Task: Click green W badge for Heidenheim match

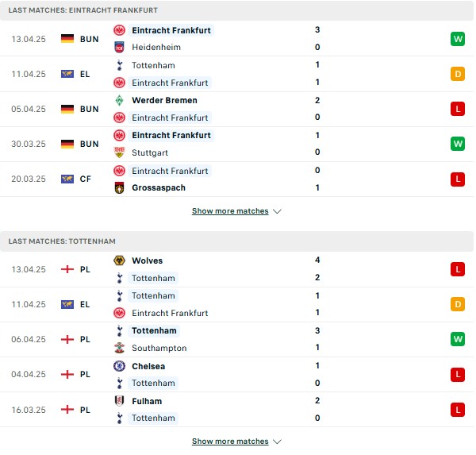Action: click(x=458, y=39)
